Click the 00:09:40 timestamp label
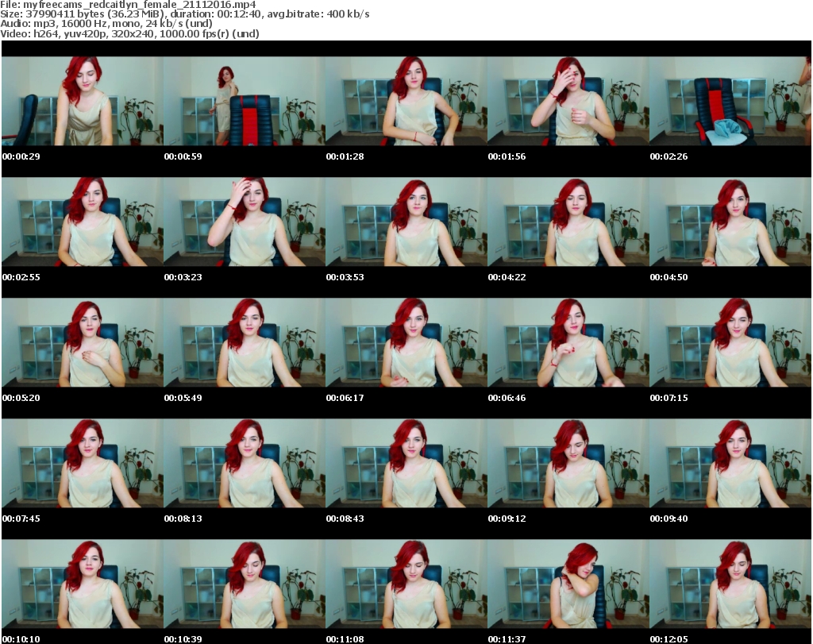The width and height of the screenshot is (813, 644). (669, 519)
